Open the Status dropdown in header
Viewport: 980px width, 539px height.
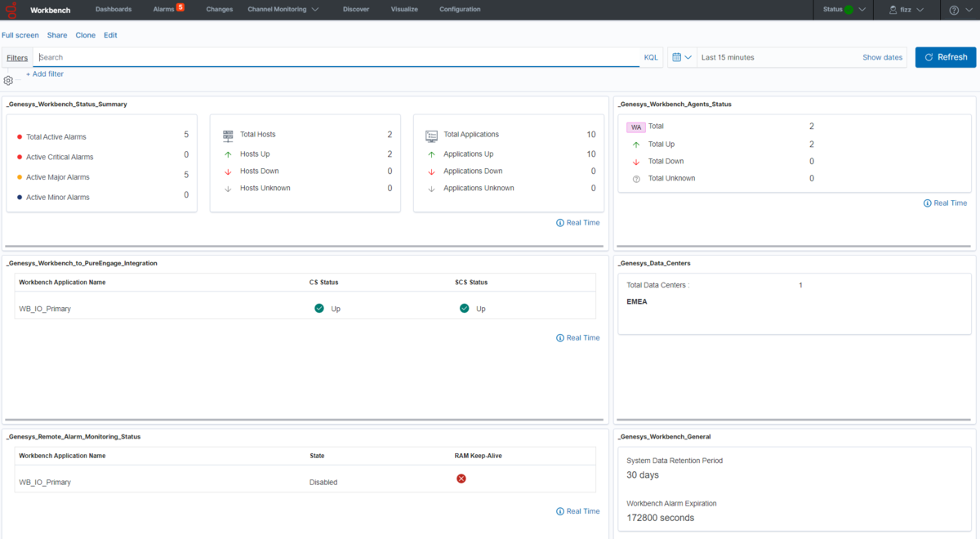(x=844, y=10)
